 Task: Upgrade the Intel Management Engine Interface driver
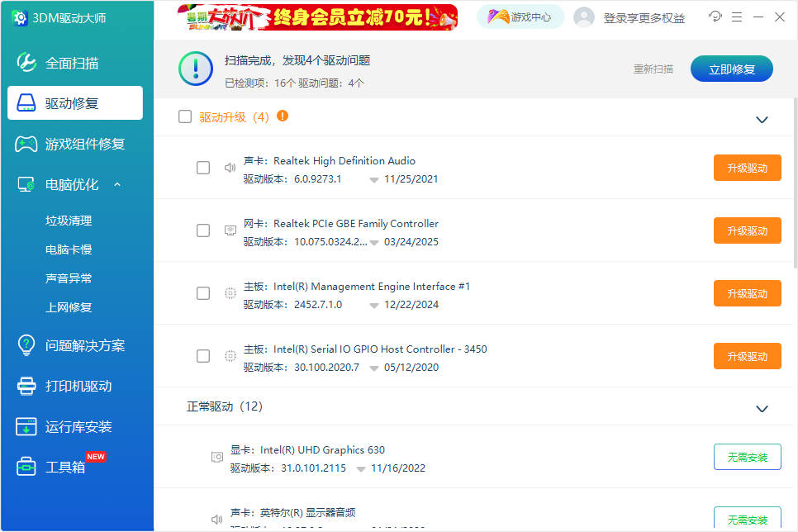(x=747, y=293)
